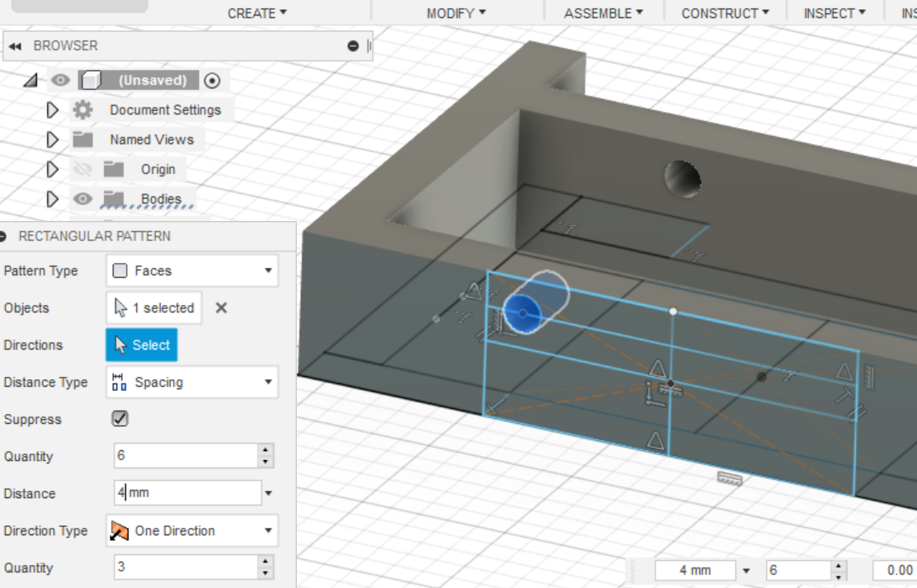Open the Pattern Type Faces dropdown
The image size is (917, 588).
pos(192,270)
